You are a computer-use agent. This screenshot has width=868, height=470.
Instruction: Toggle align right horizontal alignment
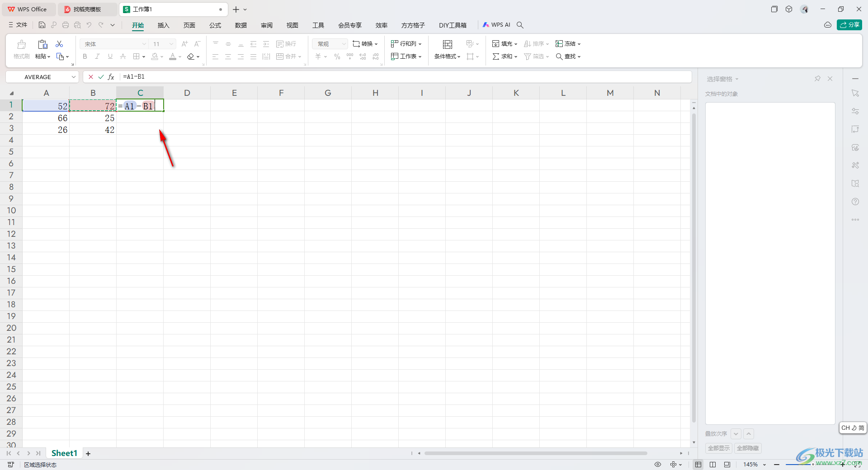tap(241, 56)
